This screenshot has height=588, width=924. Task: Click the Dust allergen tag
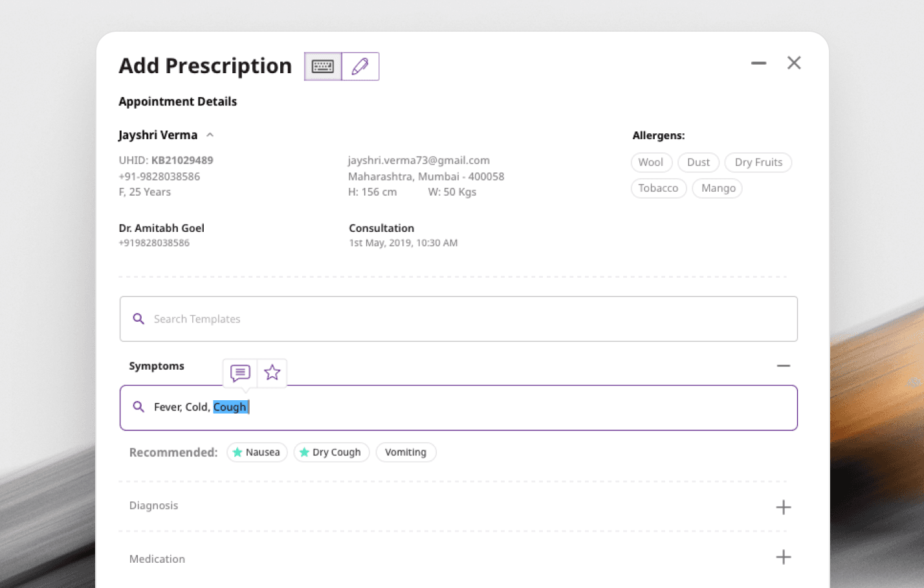[x=698, y=163]
